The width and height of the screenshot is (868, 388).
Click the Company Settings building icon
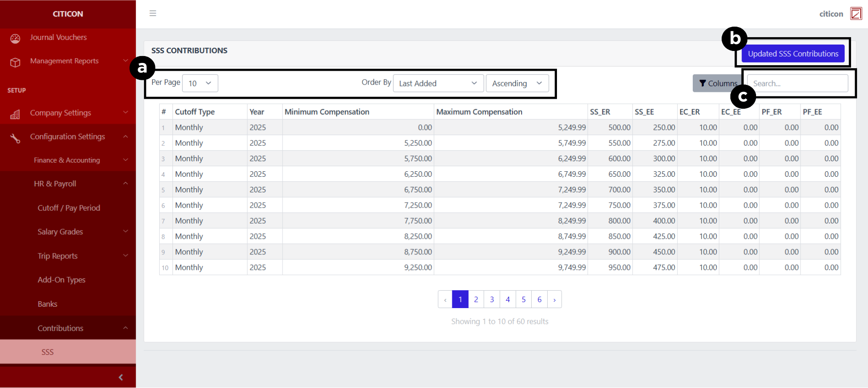15,114
